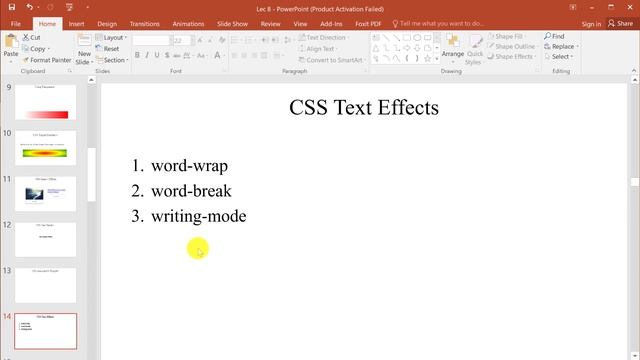
Task: Click the CSS Text Effects slide title
Action: coord(364,107)
